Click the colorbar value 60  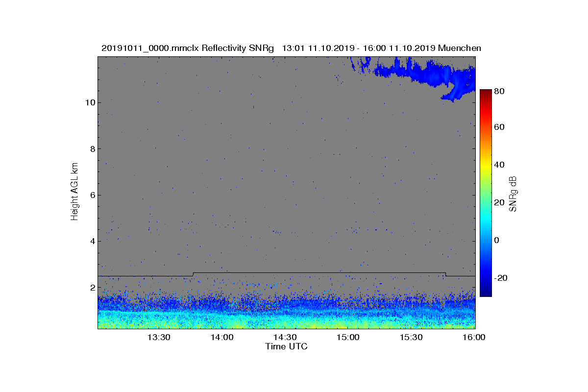click(x=500, y=127)
